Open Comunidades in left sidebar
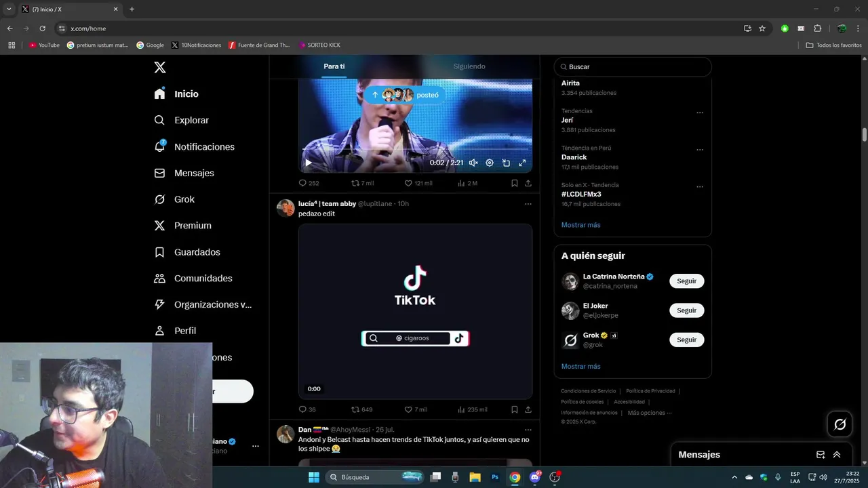This screenshot has height=488, width=868. click(x=193, y=278)
